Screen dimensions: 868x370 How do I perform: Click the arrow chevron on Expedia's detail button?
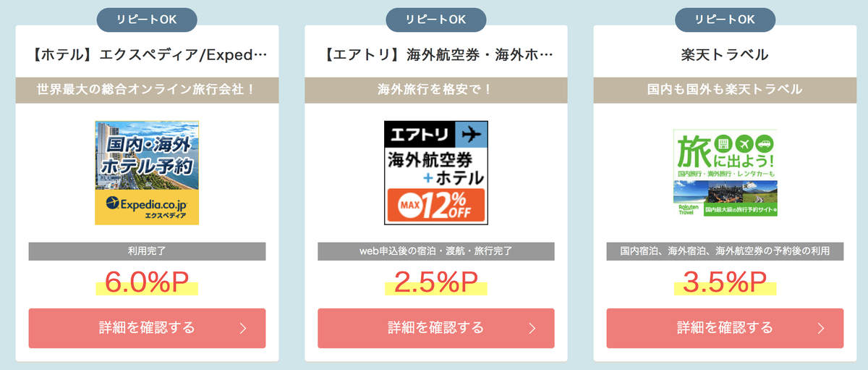tap(243, 328)
